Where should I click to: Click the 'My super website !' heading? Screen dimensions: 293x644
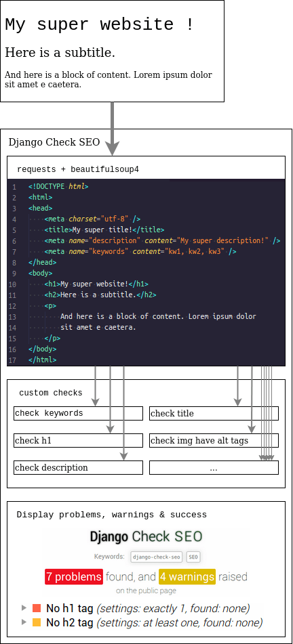point(99,24)
